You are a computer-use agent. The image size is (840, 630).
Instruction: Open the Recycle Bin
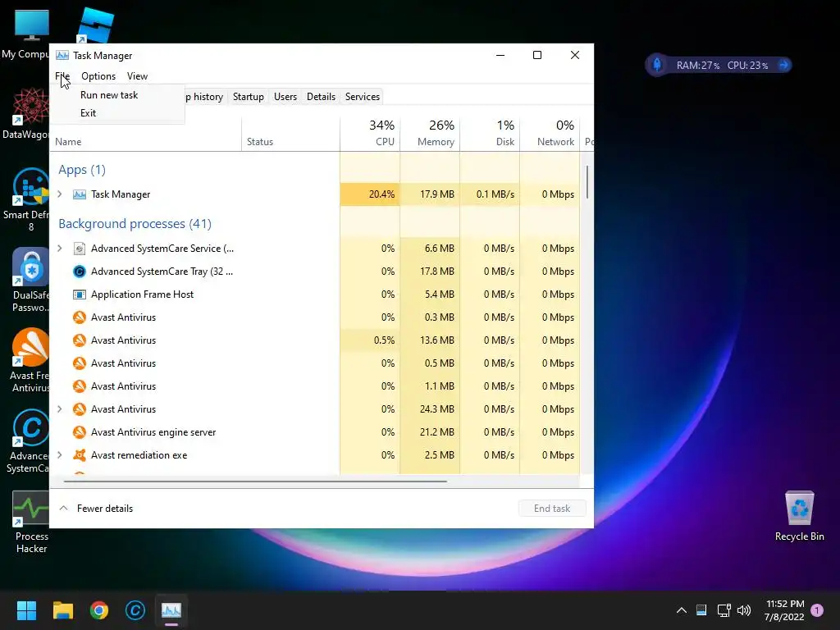[x=799, y=517]
